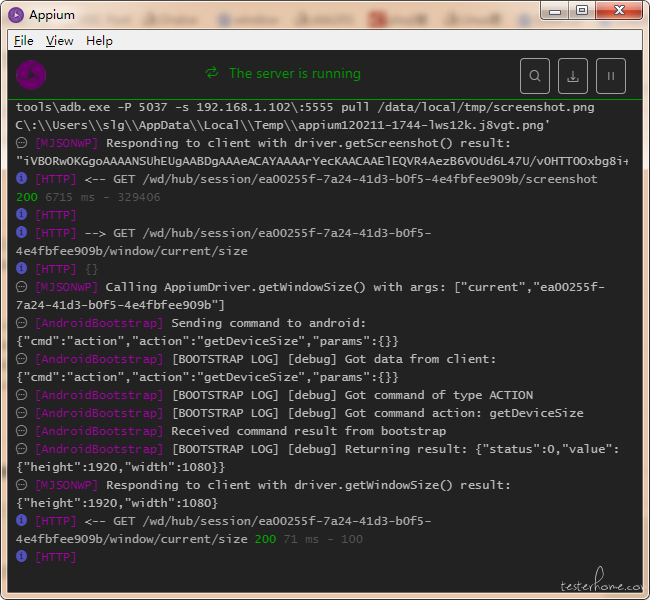
Task: Minimize the Appium window
Action: tap(555, 11)
